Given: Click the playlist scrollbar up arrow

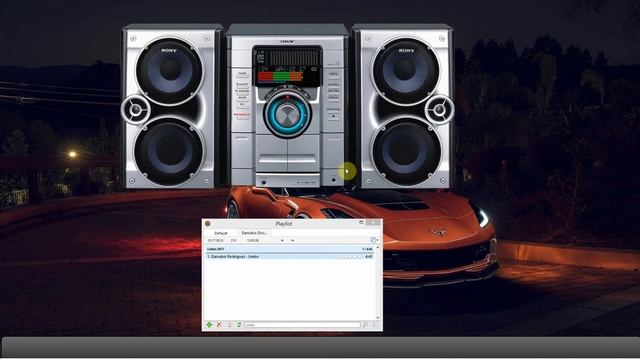Looking at the screenshot, I should (x=378, y=248).
